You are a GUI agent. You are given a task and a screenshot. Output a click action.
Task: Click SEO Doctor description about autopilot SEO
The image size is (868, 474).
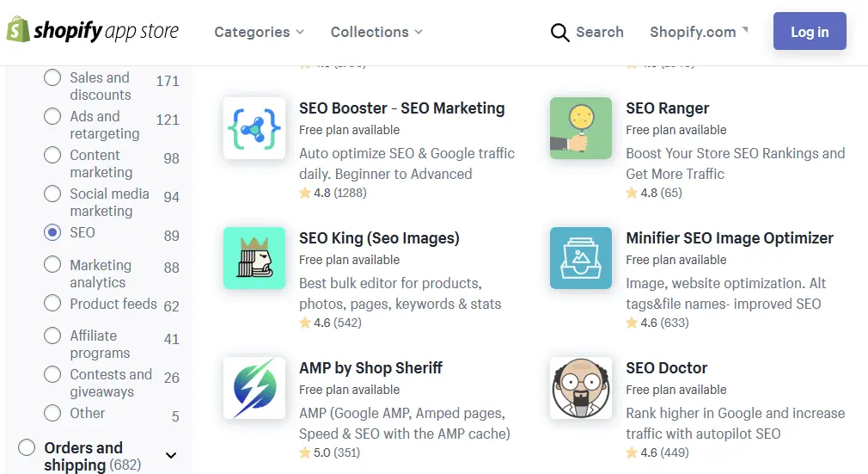pyautogui.click(x=735, y=423)
